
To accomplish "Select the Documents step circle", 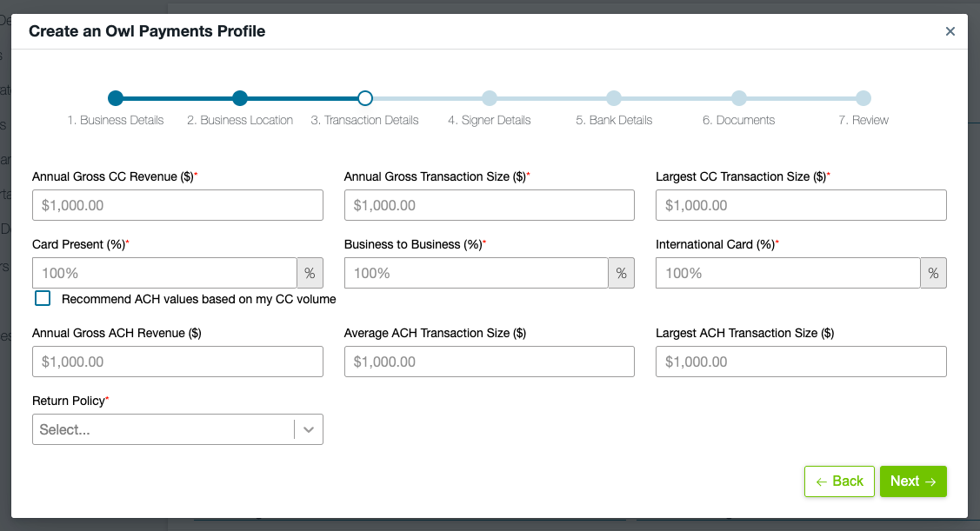I will pos(738,98).
